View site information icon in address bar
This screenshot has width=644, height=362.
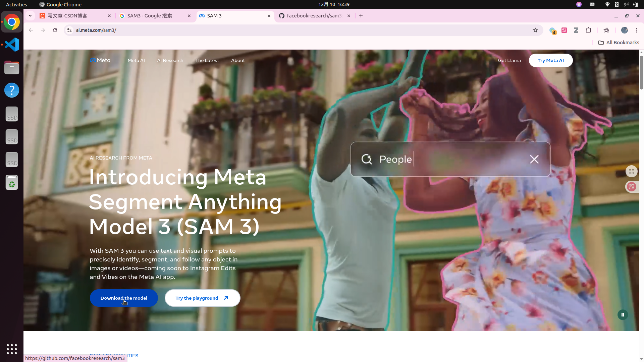[69, 30]
